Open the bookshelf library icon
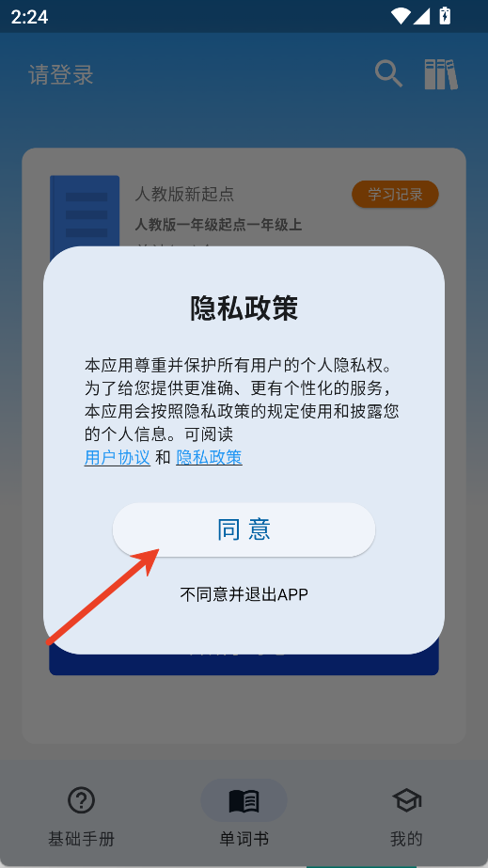This screenshot has width=488, height=868. pyautogui.click(x=441, y=74)
